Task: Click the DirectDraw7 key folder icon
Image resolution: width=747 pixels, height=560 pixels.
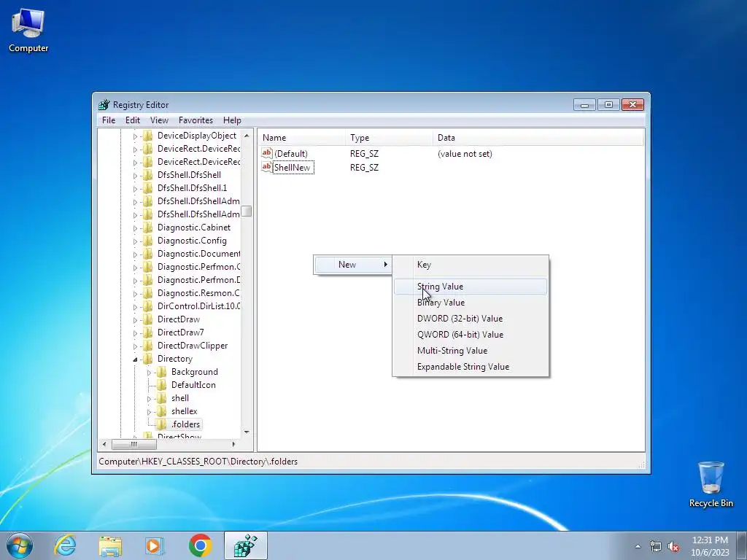Action: tap(148, 332)
